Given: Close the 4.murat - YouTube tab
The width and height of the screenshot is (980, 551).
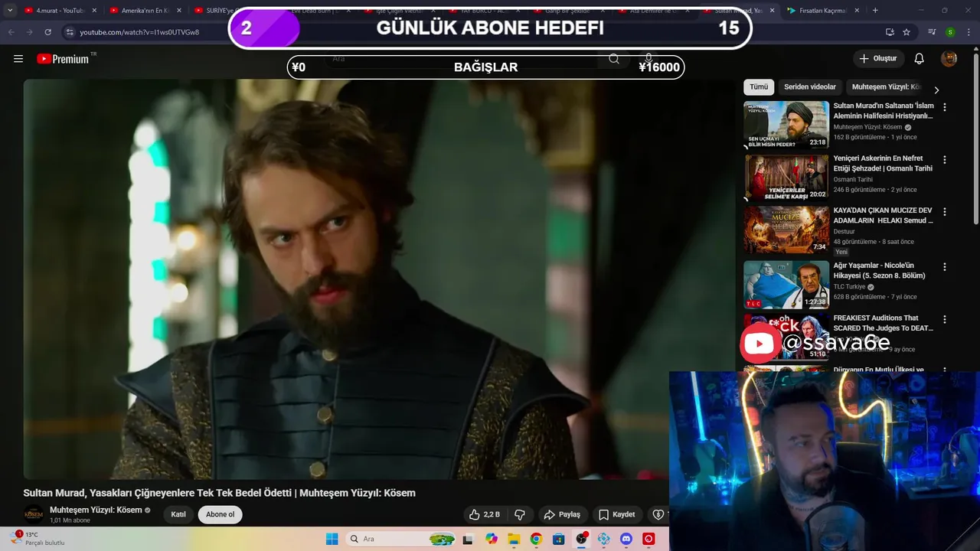Looking at the screenshot, I should 95,11.
